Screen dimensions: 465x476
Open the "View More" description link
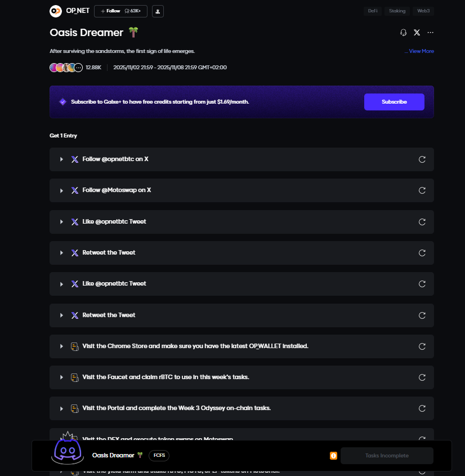pyautogui.click(x=421, y=51)
